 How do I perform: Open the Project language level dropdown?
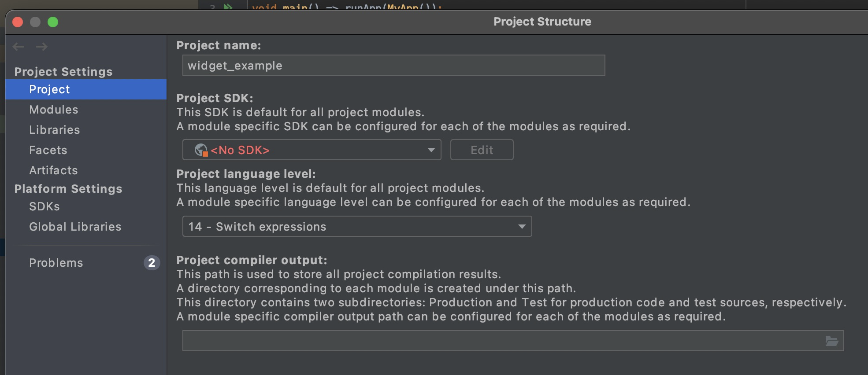pyautogui.click(x=357, y=226)
